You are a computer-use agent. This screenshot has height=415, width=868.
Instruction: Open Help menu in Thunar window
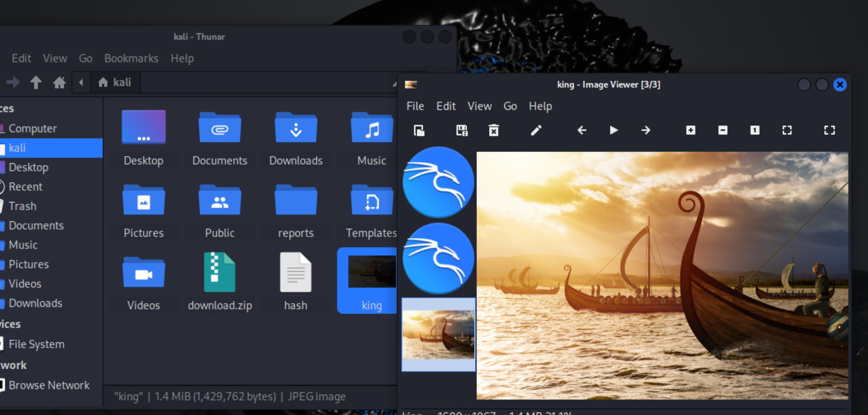(x=182, y=58)
